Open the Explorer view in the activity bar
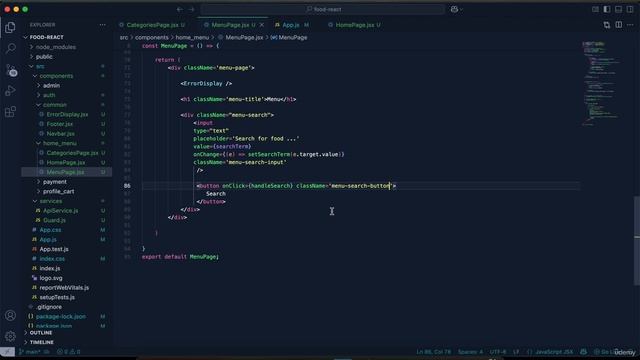The width and height of the screenshot is (640, 360). point(10,27)
